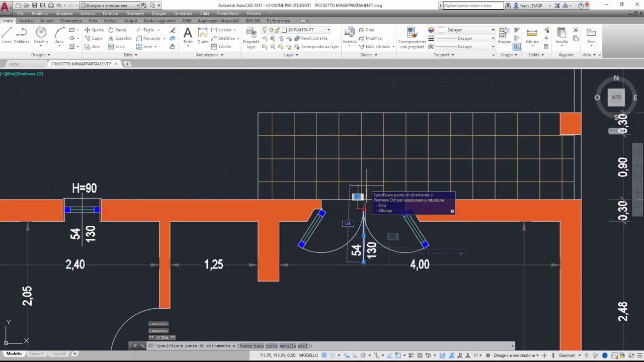Viewport: 644px width, 362px height.
Task: Activate the Taglia trim command
Action: pyautogui.click(x=144, y=30)
